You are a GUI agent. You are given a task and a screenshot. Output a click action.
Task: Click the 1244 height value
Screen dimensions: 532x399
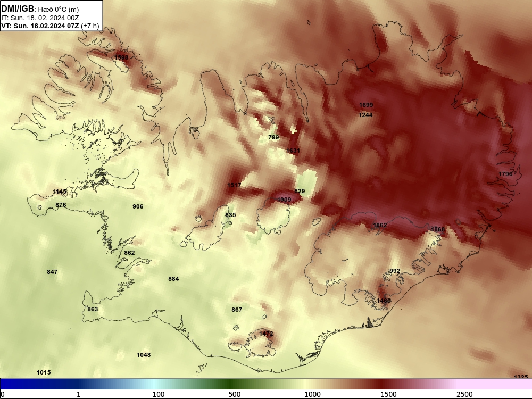click(x=365, y=115)
